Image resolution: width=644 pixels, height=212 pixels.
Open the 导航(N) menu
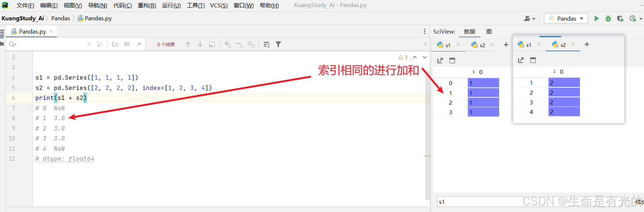pos(97,5)
